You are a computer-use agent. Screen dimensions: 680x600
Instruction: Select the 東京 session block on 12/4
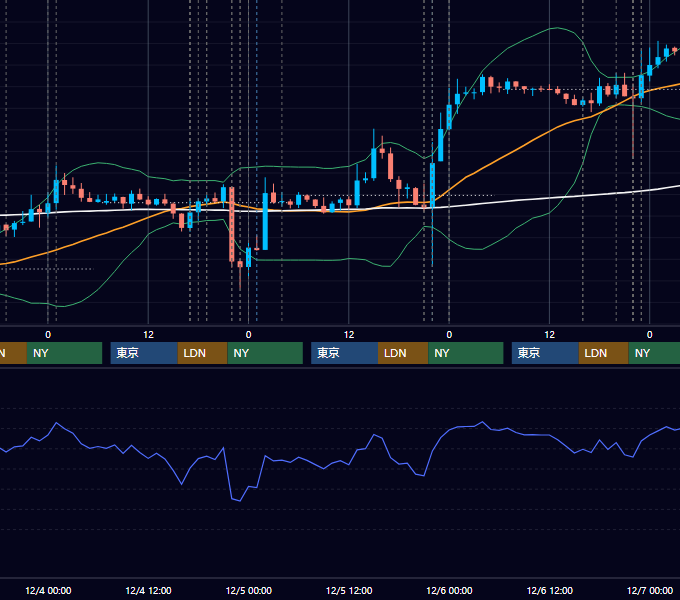[x=144, y=353]
